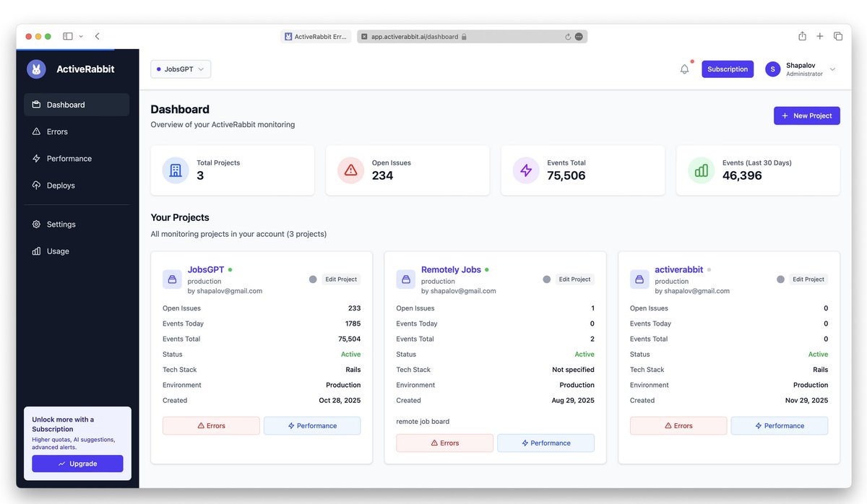The height and width of the screenshot is (504, 867).
Task: Click the green status dot next to JobsGPT
Action: 230,270
